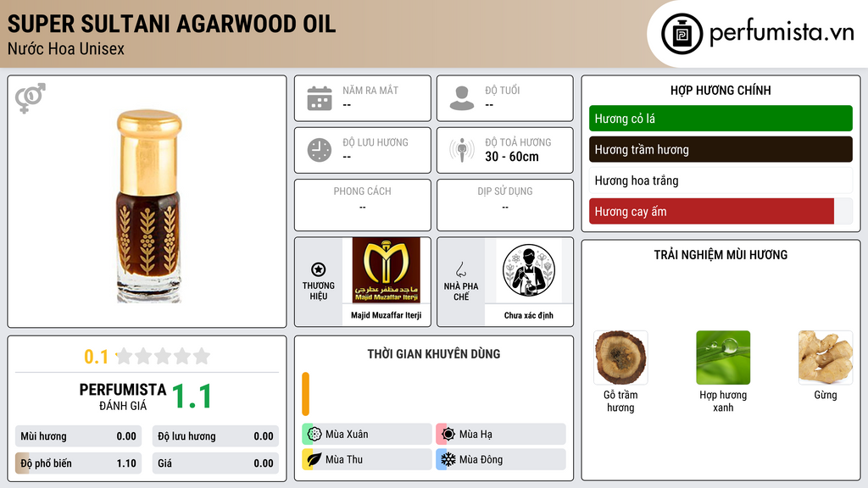Click the 30 - 60cm sillage value
This screenshot has width=868, height=488.
[511, 157]
